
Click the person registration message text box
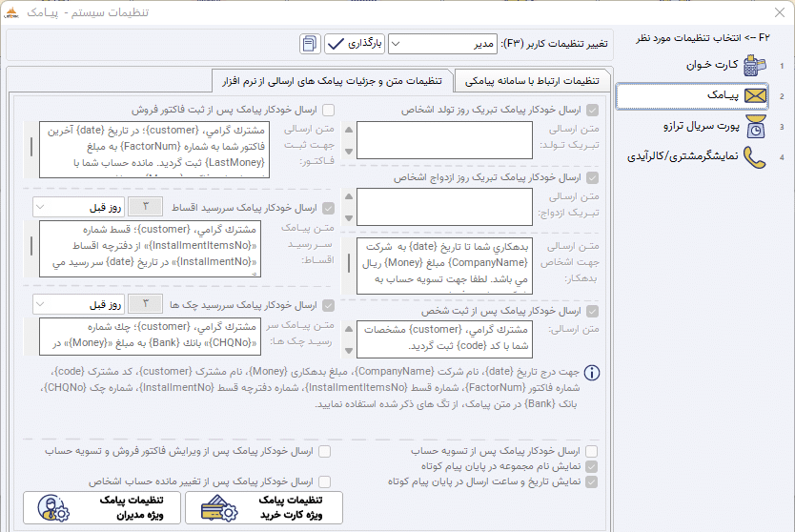[x=444, y=339]
